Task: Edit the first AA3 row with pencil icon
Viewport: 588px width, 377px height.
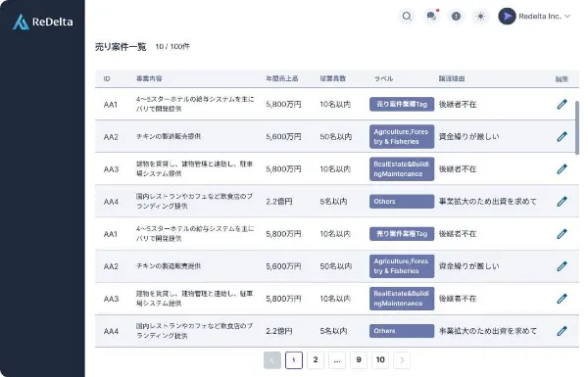Action: point(562,169)
